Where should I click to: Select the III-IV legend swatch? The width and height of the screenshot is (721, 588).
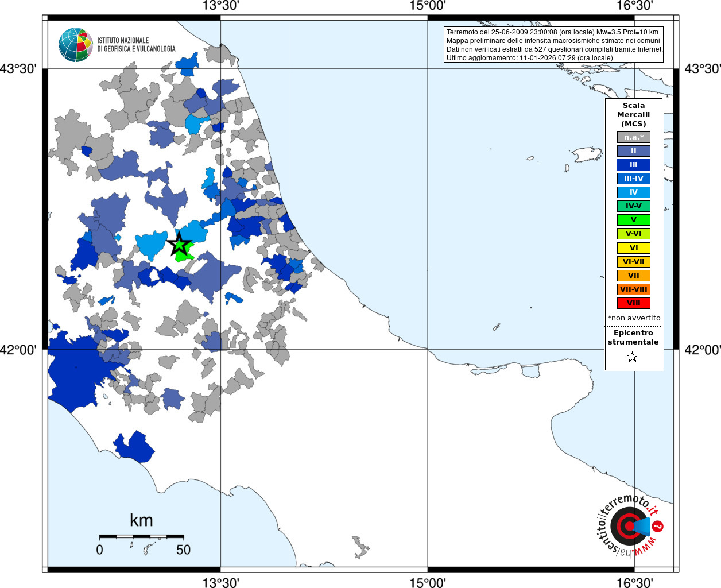coord(634,179)
